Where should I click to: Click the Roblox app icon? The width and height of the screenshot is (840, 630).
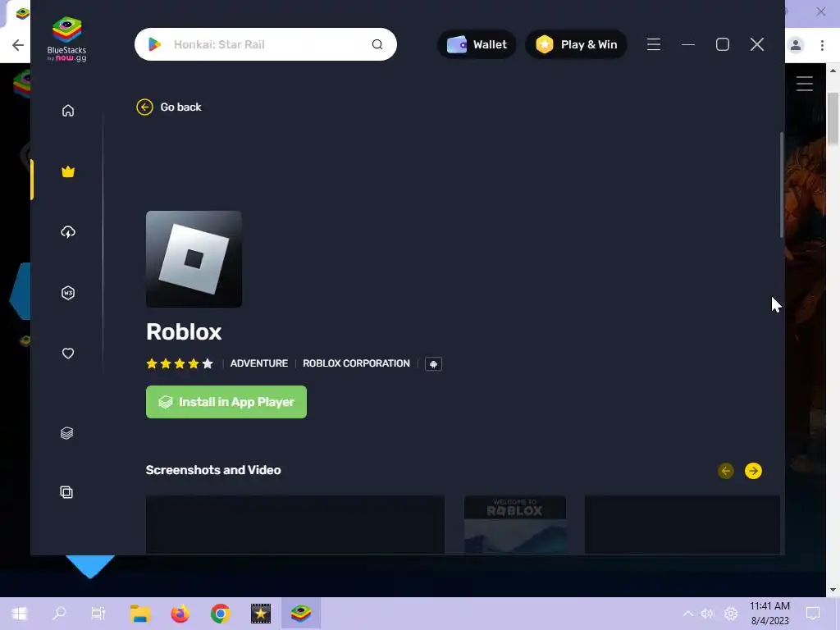click(194, 259)
